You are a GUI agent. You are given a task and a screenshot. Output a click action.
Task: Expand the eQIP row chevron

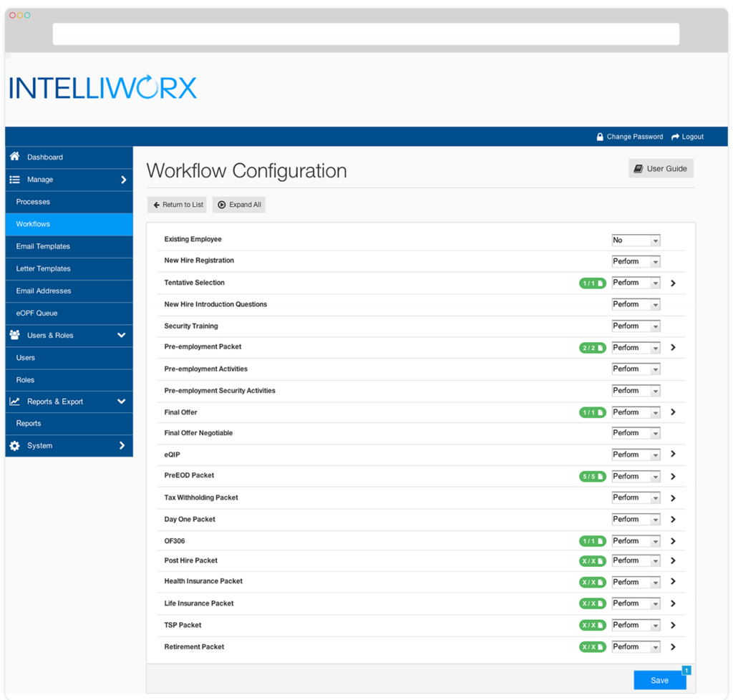673,454
